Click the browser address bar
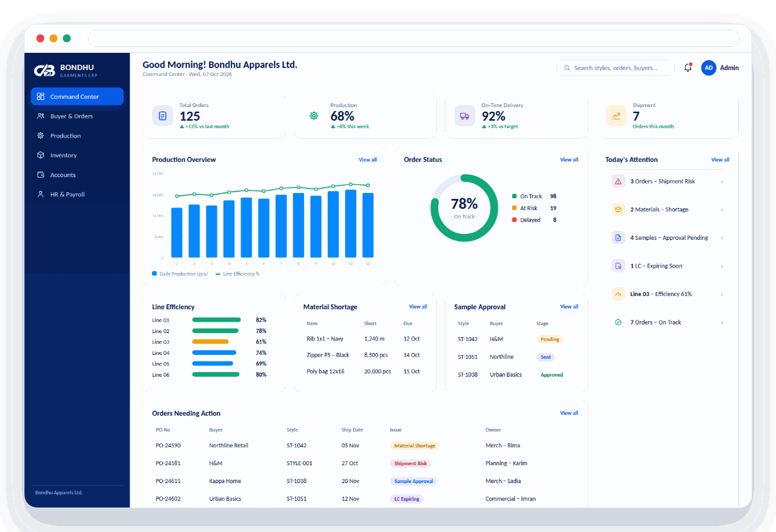This screenshot has width=776, height=532. click(x=414, y=38)
